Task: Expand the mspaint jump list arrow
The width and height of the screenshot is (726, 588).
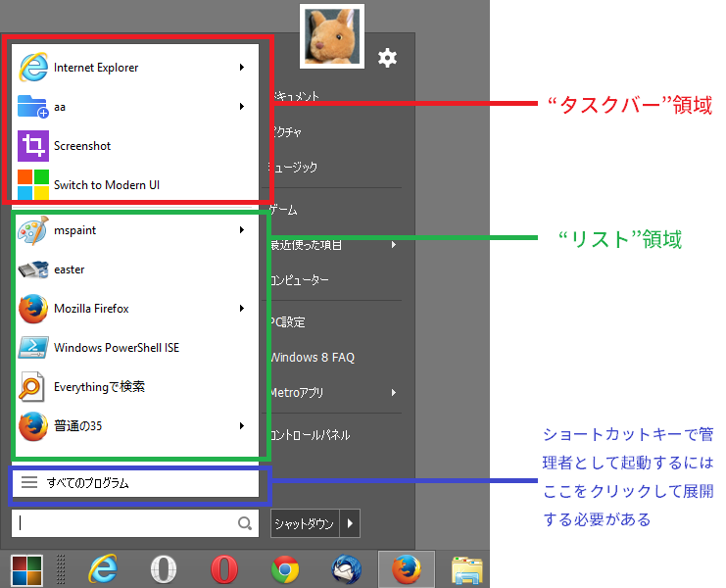Action: pyautogui.click(x=242, y=230)
